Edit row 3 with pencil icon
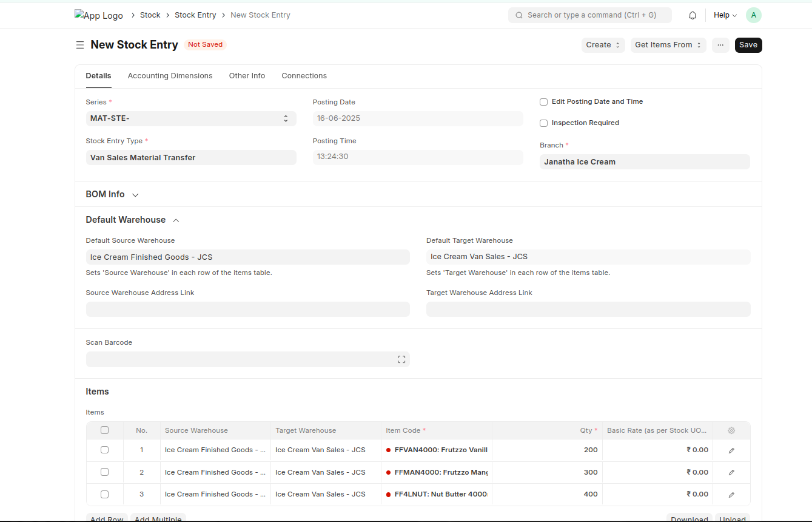 click(731, 495)
